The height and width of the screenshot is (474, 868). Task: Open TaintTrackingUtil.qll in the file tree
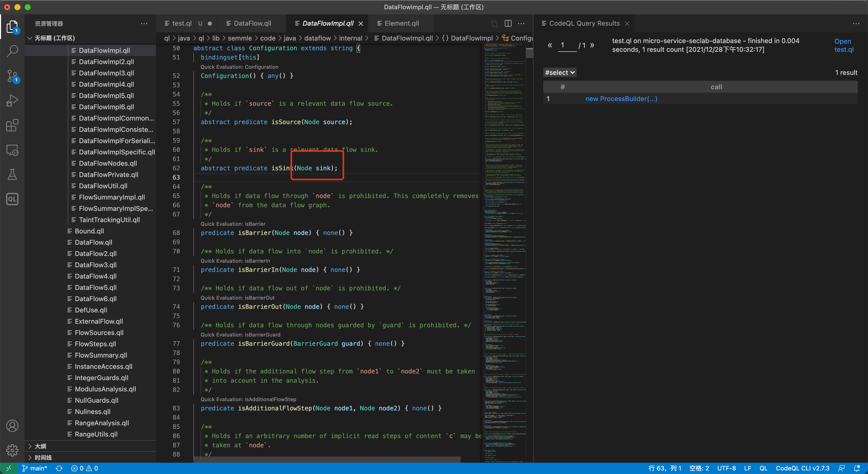(x=109, y=220)
